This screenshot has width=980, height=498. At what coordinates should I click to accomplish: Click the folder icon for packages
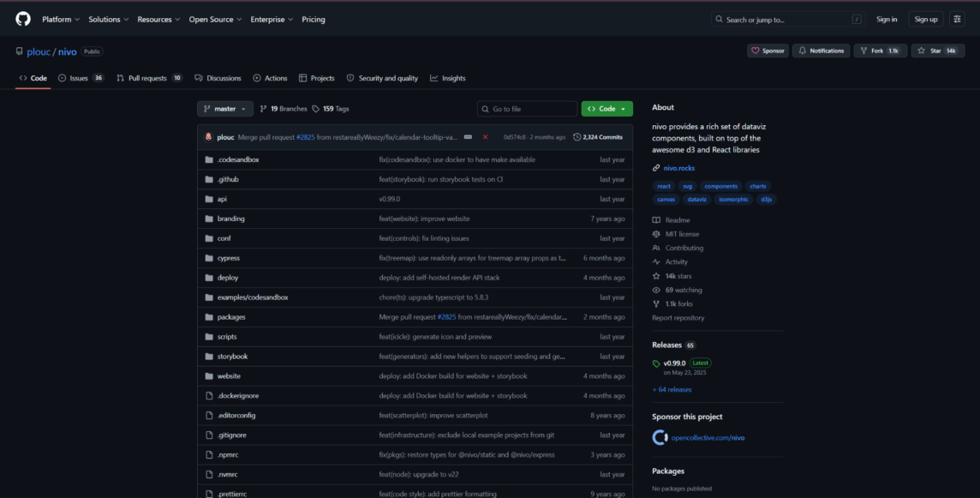(209, 317)
